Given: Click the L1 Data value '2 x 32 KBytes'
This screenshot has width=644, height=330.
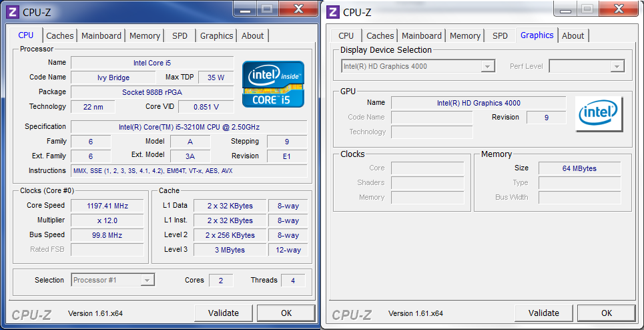Looking at the screenshot, I should pos(230,206).
